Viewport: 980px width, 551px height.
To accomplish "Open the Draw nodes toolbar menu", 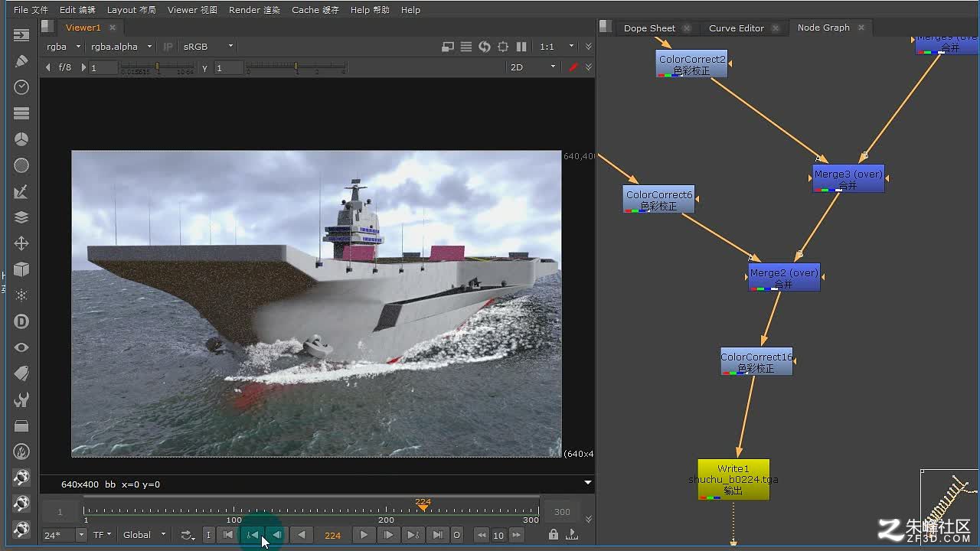I will (21, 61).
